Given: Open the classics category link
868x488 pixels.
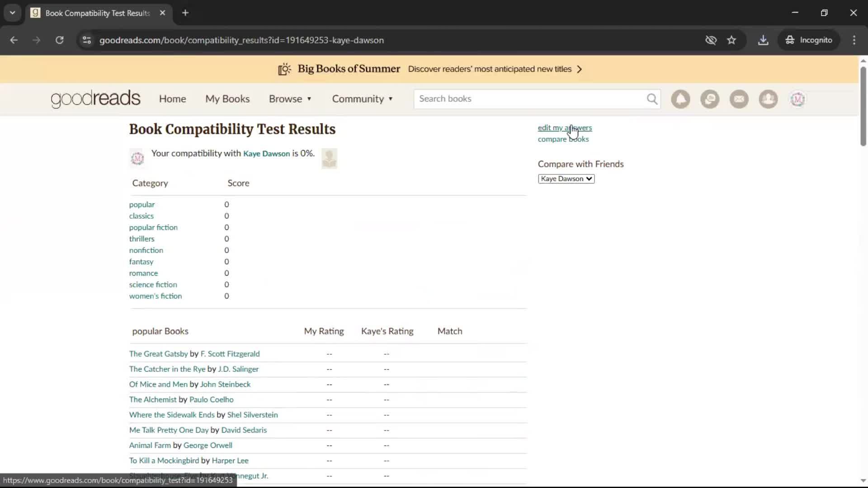Looking at the screenshot, I should coord(142,216).
